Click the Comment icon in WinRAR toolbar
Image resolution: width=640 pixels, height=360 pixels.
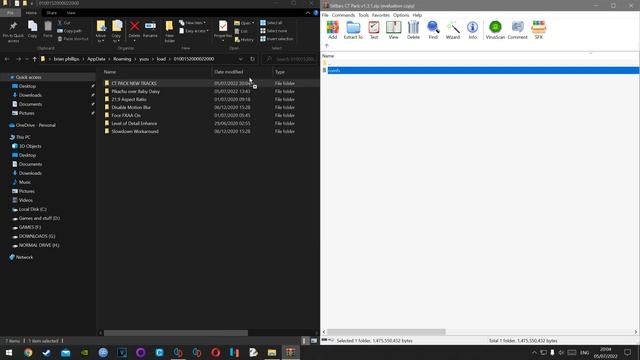(x=518, y=30)
